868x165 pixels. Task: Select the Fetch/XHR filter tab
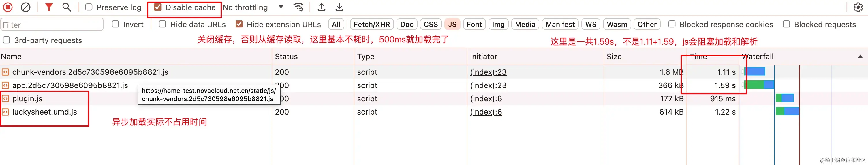(372, 24)
